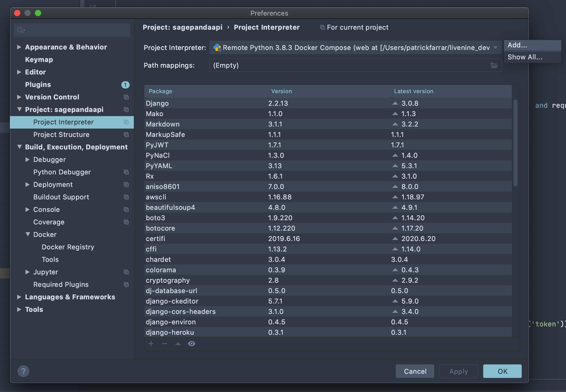Click the package list vertical scrollbar
566x392 pixels.
point(515,143)
